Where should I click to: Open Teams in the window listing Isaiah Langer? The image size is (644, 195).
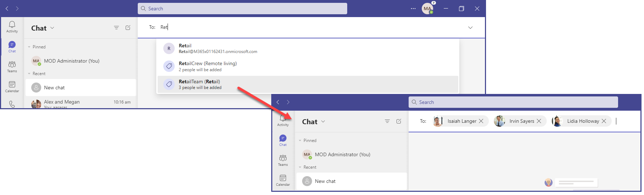pyautogui.click(x=283, y=160)
